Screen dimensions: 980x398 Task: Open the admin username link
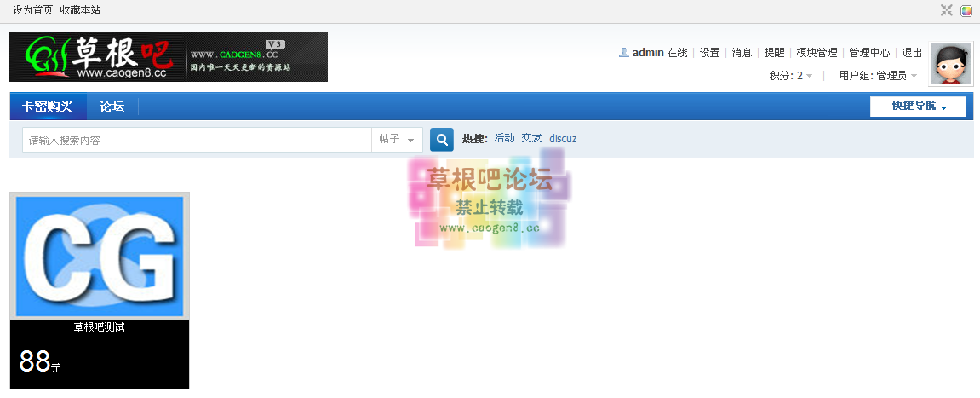tap(647, 53)
